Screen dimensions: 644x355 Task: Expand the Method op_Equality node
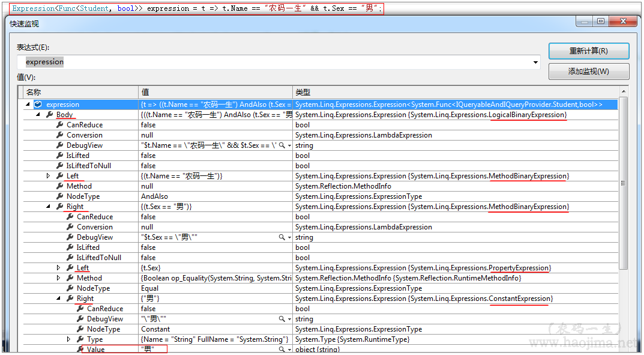coord(59,278)
